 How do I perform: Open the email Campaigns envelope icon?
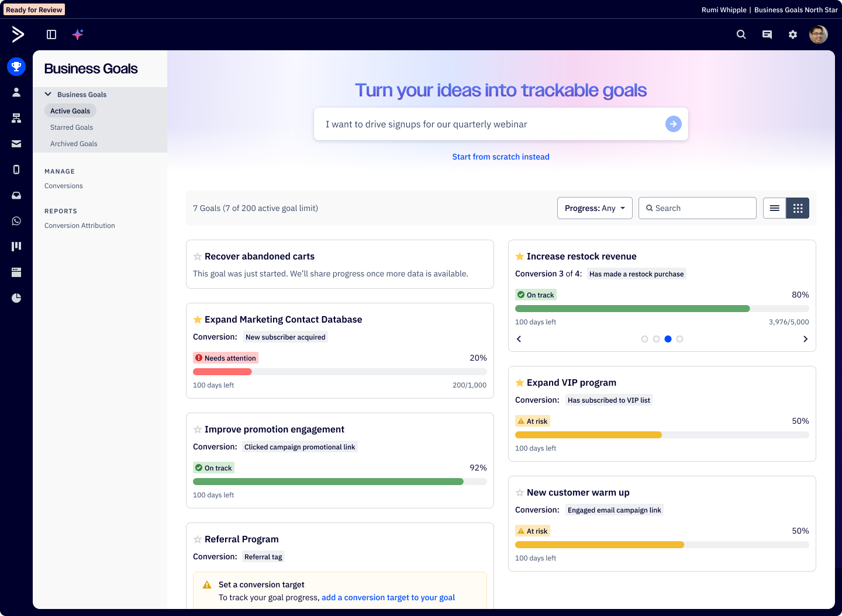[x=16, y=144]
